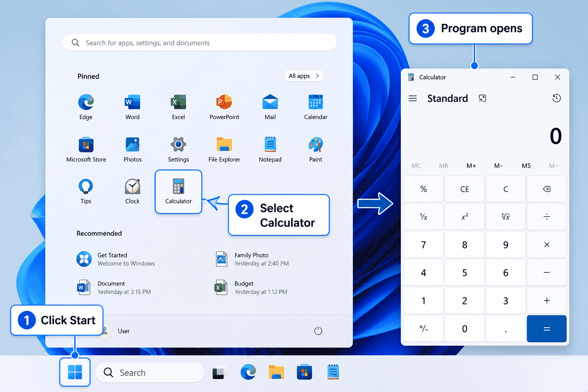This screenshot has width=588, height=392.
Task: Launch Notepad from pinned apps
Action: 270,149
